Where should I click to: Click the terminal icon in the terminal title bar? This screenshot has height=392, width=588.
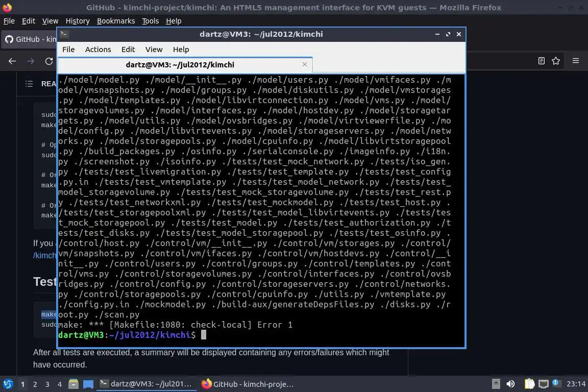[64, 34]
